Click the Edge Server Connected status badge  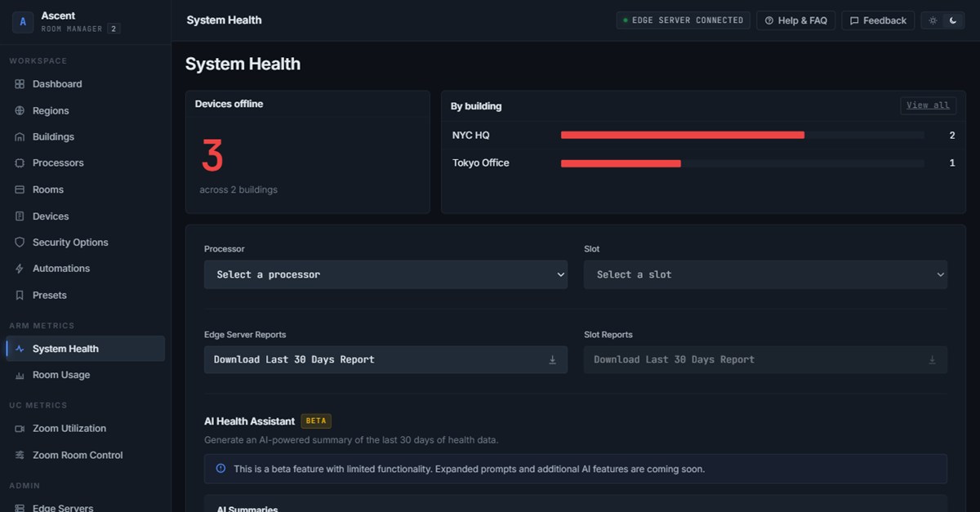point(683,20)
